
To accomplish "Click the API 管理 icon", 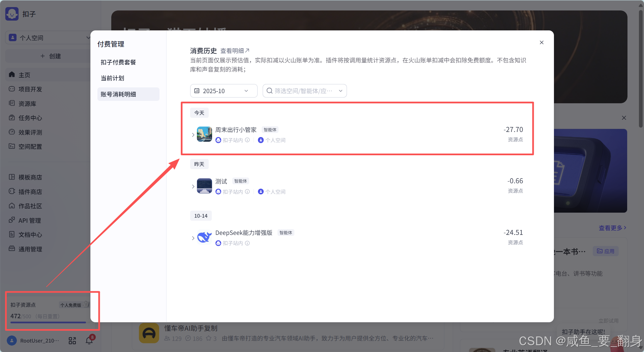I will click(12, 220).
